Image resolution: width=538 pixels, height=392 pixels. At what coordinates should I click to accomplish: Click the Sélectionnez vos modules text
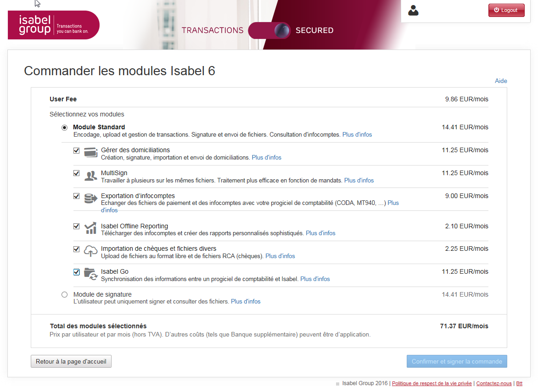[x=87, y=115]
